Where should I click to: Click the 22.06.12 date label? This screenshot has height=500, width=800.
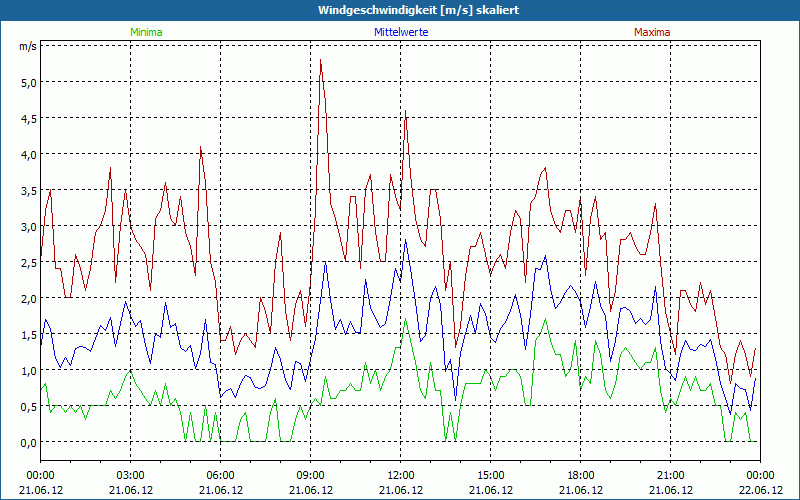(760, 490)
